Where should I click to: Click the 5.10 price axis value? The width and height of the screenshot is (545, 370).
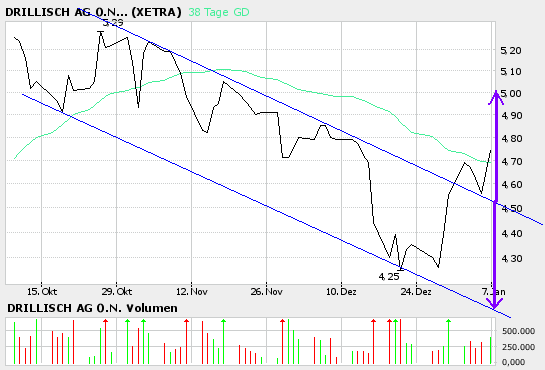tap(511, 72)
